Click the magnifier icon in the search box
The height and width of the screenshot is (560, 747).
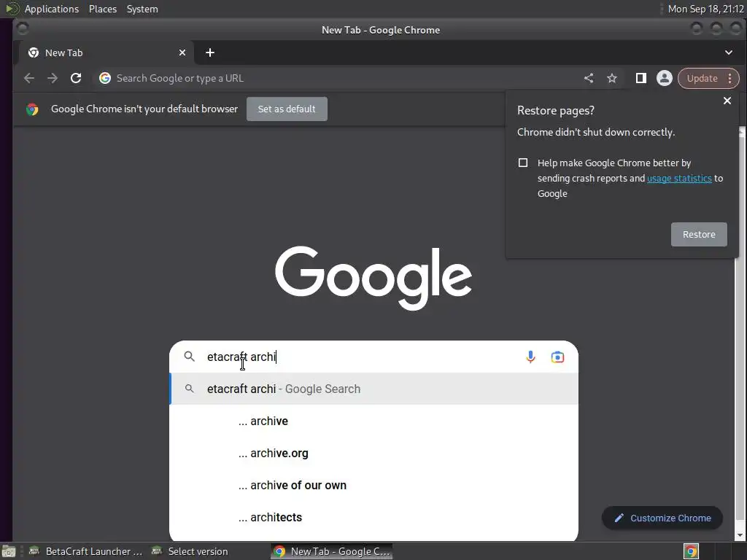coord(189,357)
